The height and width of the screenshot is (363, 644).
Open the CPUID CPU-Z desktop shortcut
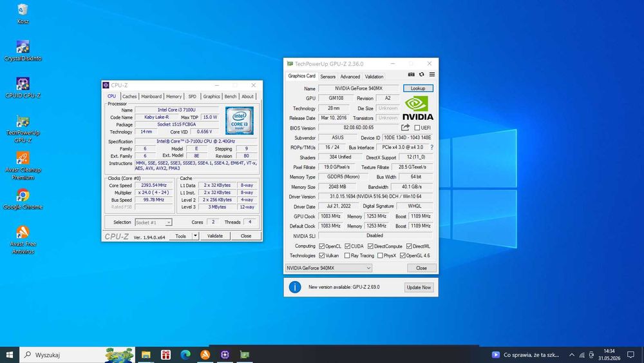pos(23,88)
